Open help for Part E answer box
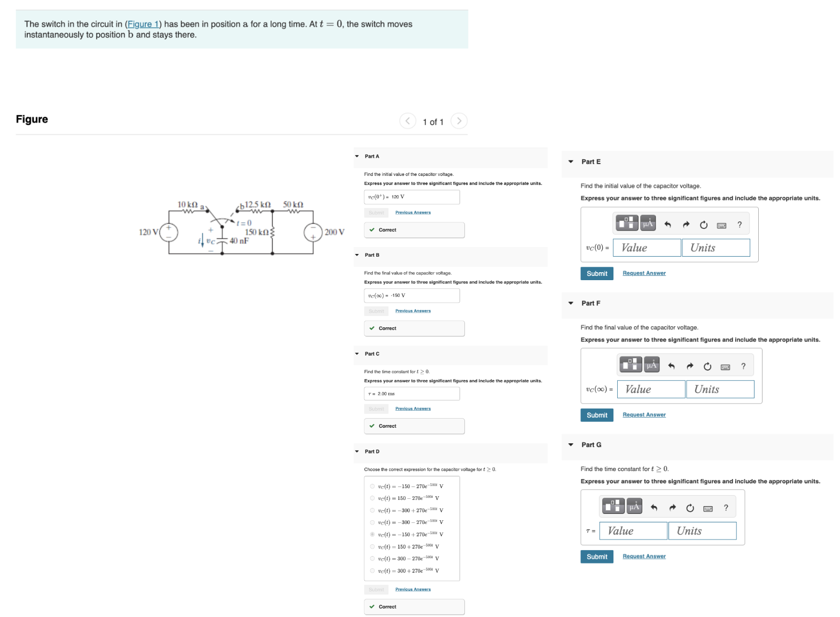Screen dimensions: 840x617 click(740, 225)
